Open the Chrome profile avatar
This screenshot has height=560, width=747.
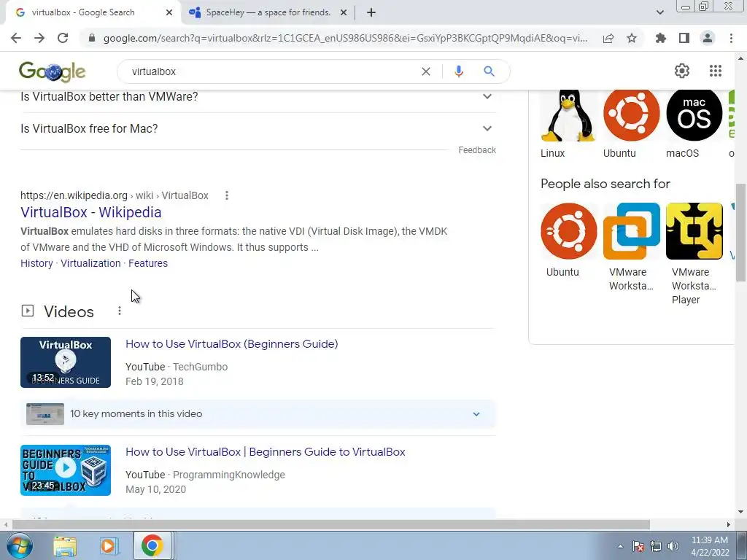[x=708, y=38]
